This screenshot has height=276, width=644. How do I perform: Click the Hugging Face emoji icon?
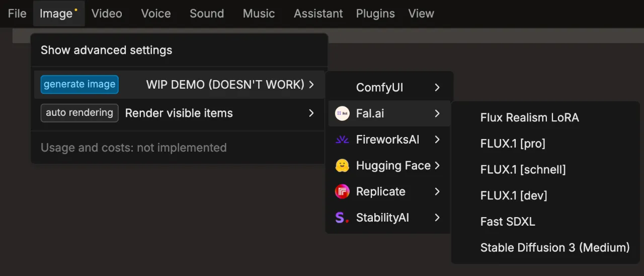point(342,166)
